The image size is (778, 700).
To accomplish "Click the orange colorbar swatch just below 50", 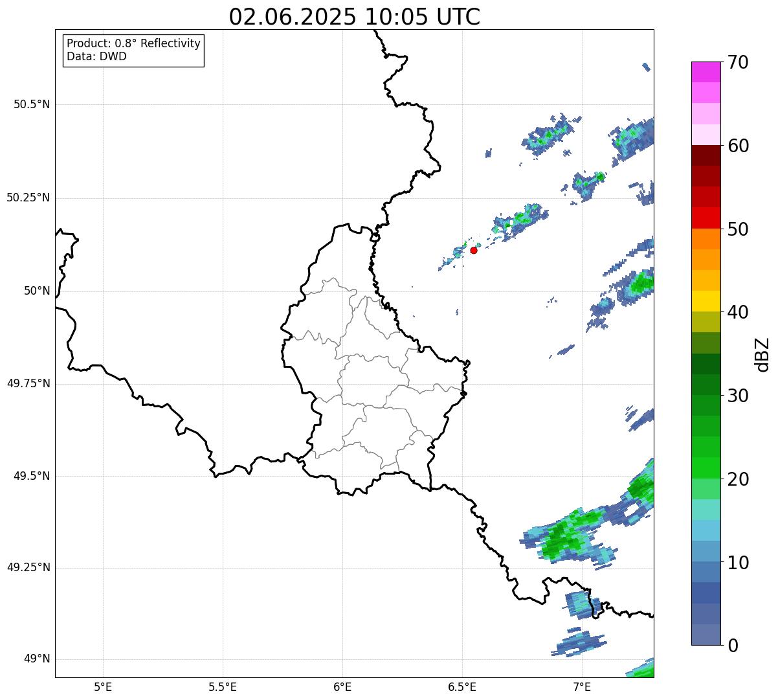I will tap(706, 239).
